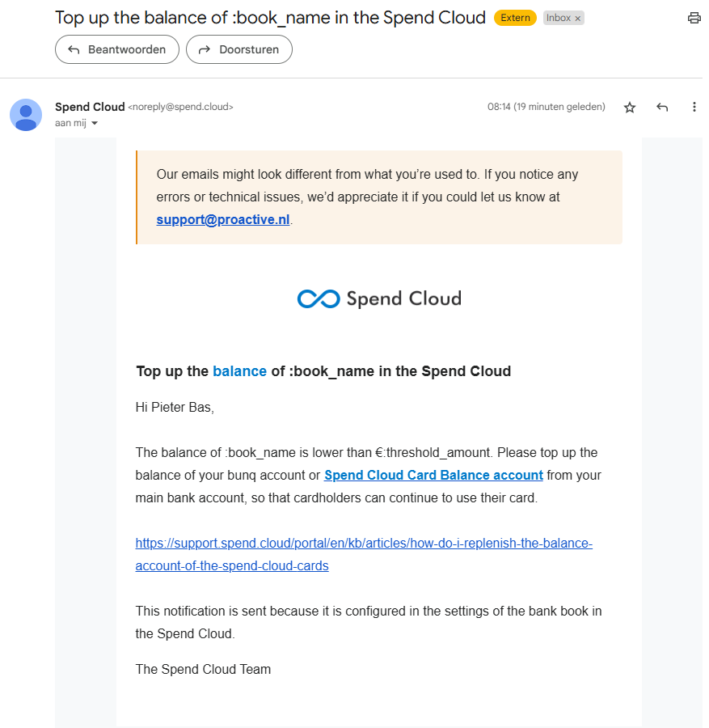Image resolution: width=709 pixels, height=728 pixels.
Task: Click the reply arrow icon beside star
Action: click(662, 108)
